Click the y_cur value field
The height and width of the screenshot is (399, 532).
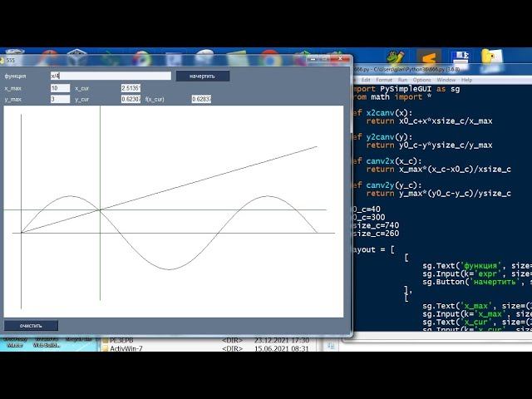pyautogui.click(x=131, y=99)
